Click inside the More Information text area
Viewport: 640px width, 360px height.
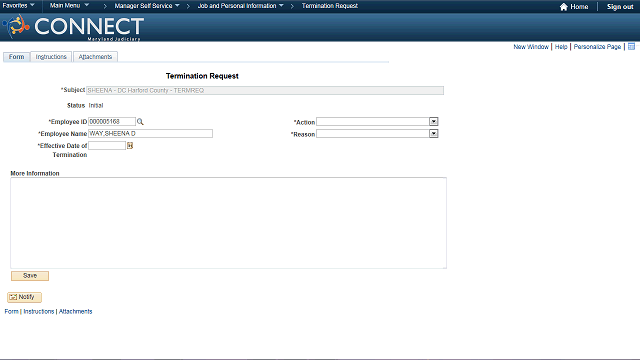[229, 223]
